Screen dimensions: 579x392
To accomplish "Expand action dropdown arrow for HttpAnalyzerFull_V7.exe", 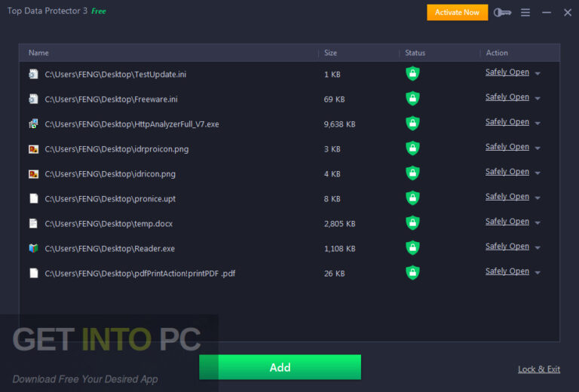I will click(x=538, y=123).
